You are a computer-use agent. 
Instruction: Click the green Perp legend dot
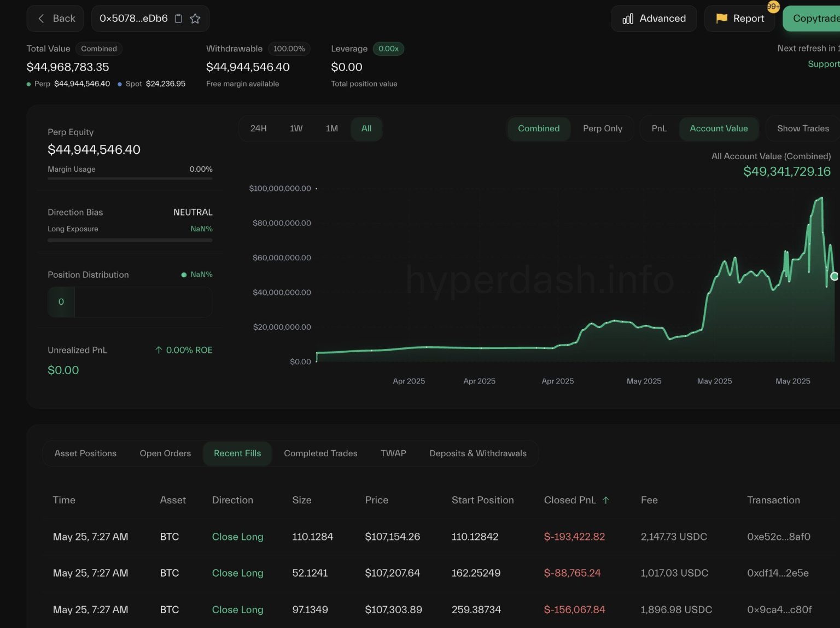28,84
